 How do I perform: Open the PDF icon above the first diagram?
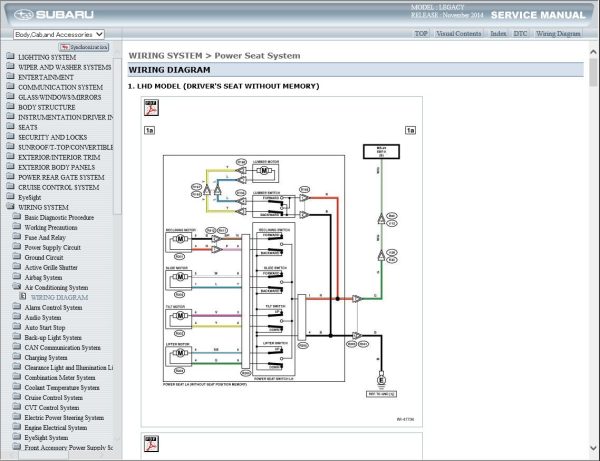point(151,108)
